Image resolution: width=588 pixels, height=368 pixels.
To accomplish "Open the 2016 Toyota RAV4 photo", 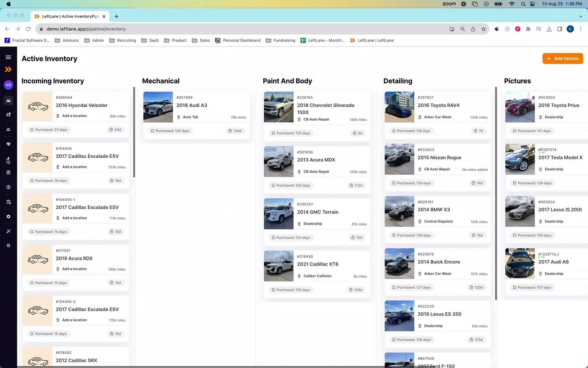I will pyautogui.click(x=399, y=107).
